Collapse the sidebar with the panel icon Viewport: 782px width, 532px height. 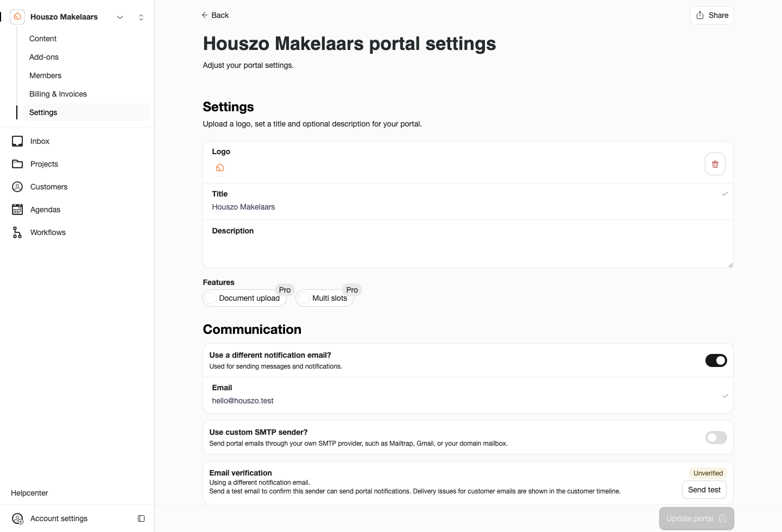click(141, 518)
